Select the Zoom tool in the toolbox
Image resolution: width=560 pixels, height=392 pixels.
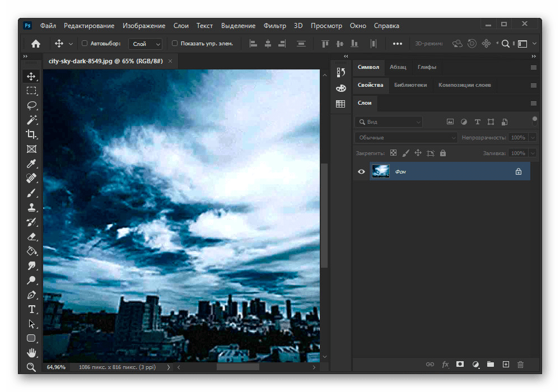tap(31, 367)
